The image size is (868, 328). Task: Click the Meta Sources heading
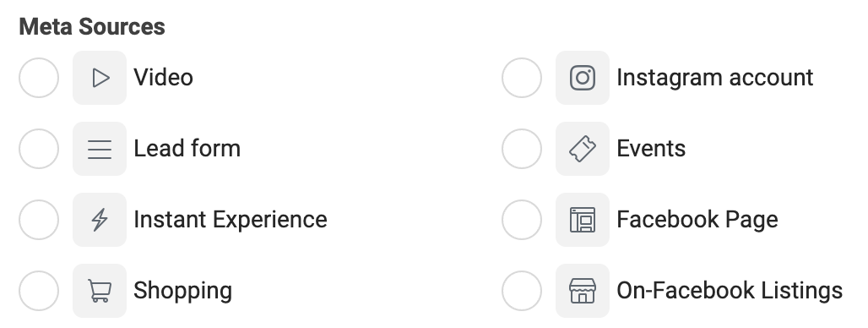pyautogui.click(x=92, y=26)
